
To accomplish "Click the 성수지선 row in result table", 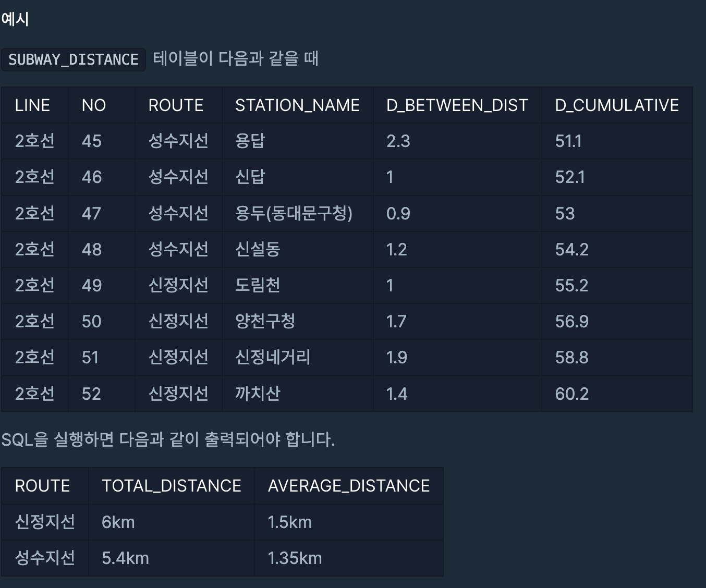I will coord(222,558).
